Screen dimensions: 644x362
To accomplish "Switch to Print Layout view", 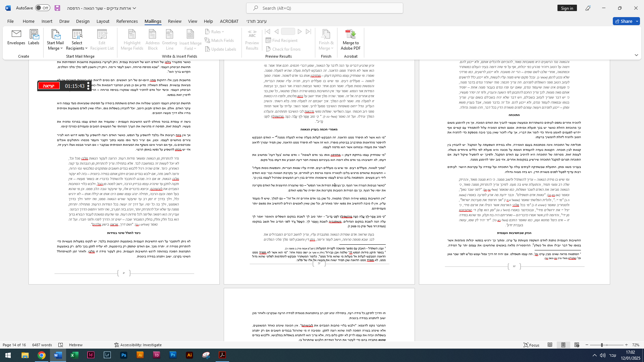I will point(563,345).
